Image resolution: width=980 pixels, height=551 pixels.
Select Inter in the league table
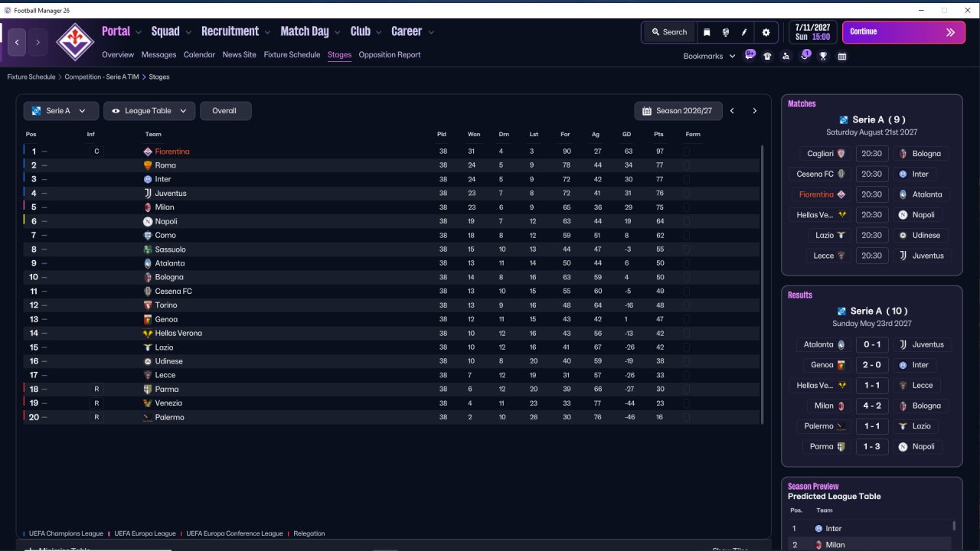pyautogui.click(x=163, y=179)
